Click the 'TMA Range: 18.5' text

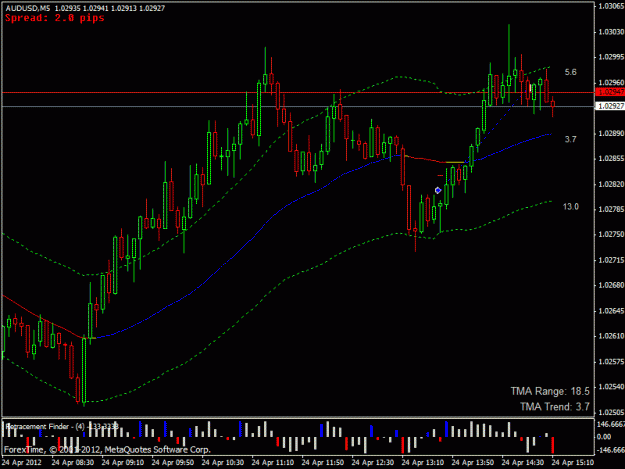[550, 391]
